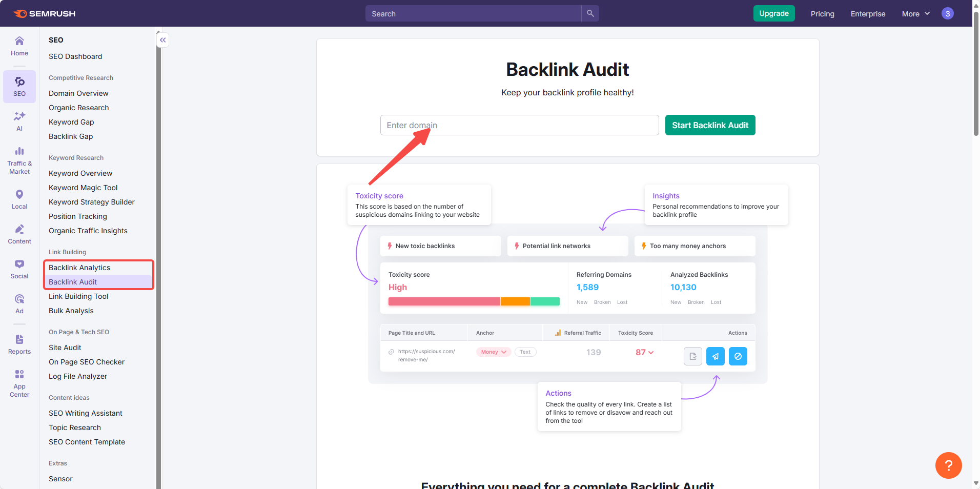Viewport: 980px width, 489px height.
Task: Select Backlink Analytics in the menu
Action: pos(79,268)
